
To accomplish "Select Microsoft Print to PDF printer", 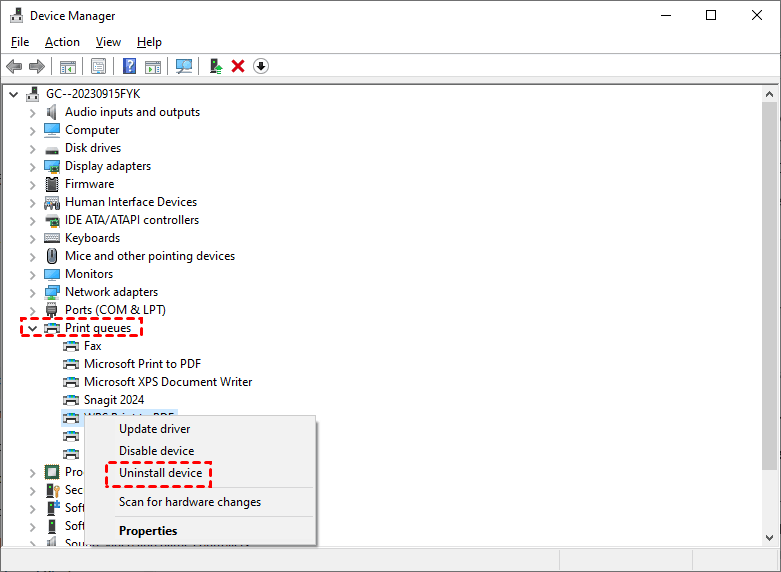I will 142,364.
